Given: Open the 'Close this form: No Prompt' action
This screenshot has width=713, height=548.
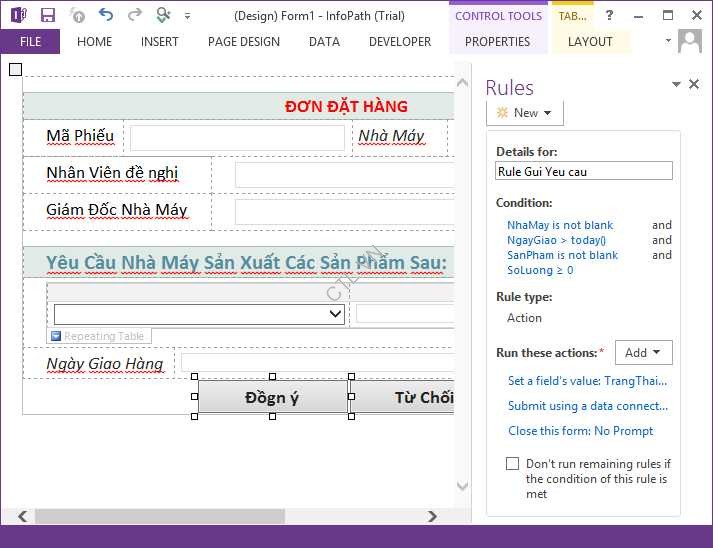Looking at the screenshot, I should coord(580,431).
